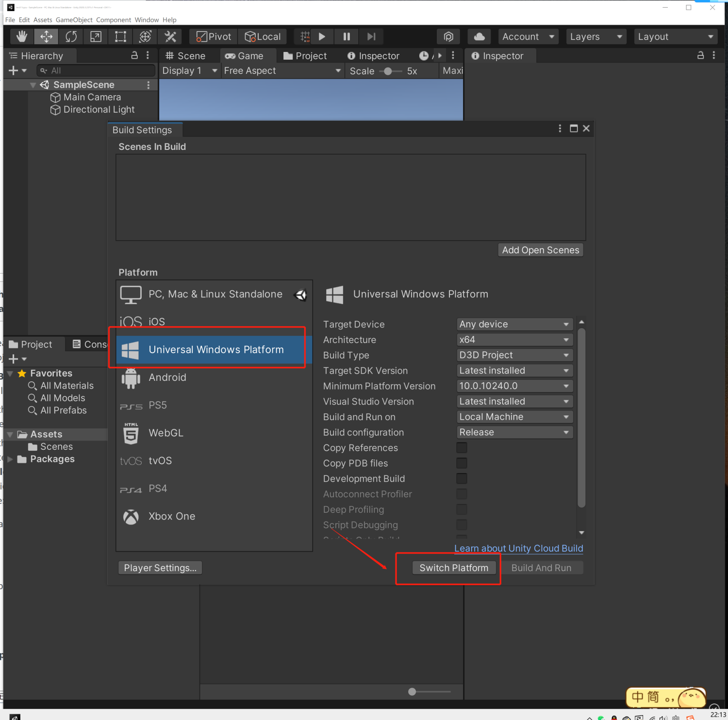Open Build Type dropdown

point(514,355)
